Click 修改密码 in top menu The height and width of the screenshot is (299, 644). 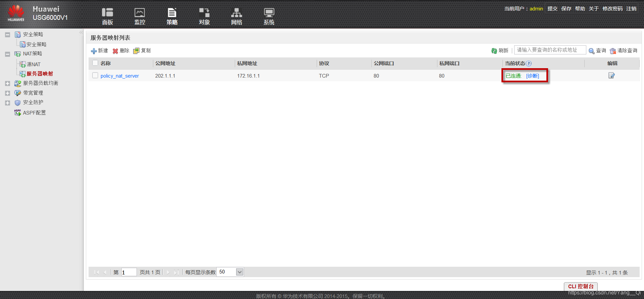pyautogui.click(x=612, y=9)
